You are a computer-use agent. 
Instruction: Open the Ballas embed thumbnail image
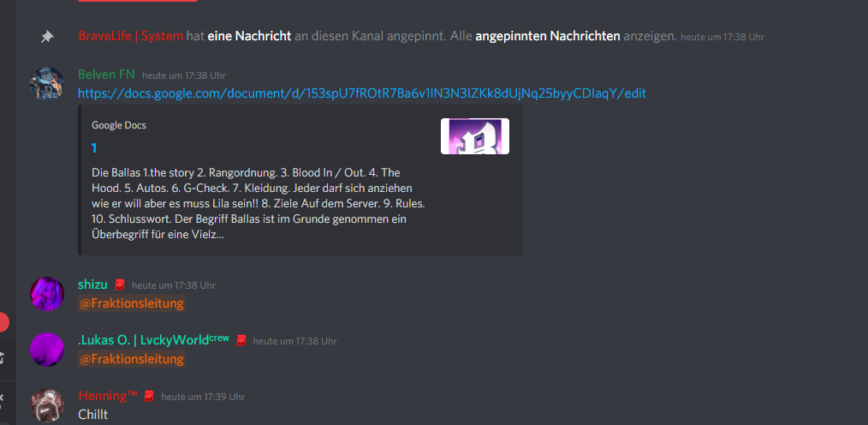pos(475,136)
